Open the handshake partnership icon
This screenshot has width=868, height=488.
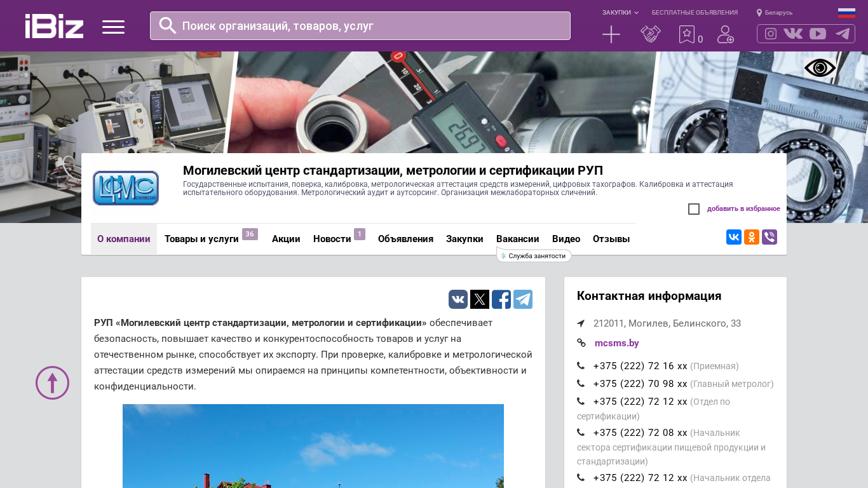(650, 34)
